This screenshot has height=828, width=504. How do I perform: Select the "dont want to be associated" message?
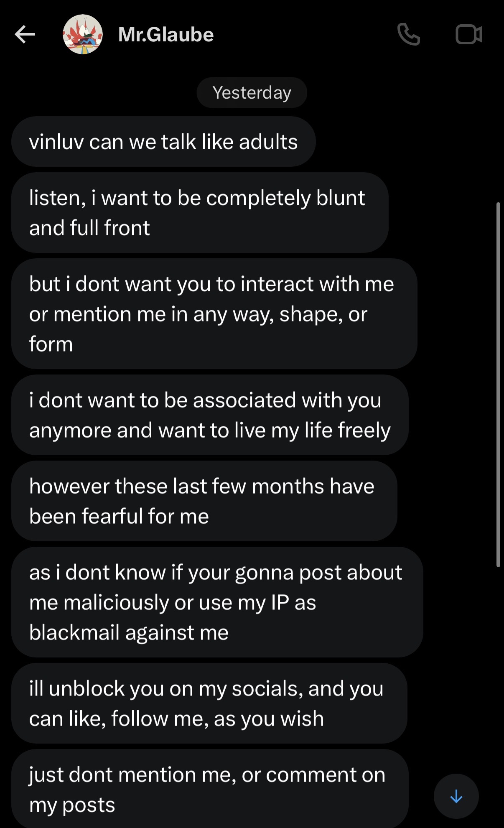[210, 415]
